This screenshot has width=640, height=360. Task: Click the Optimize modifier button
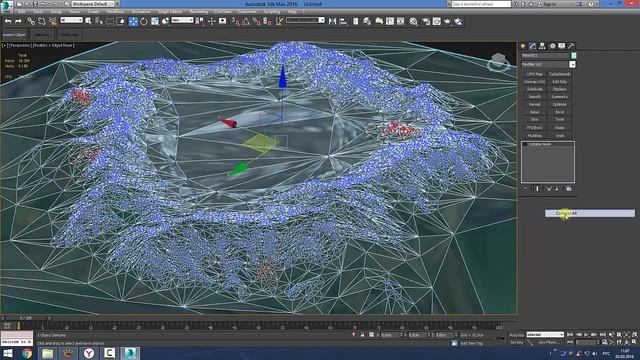click(560, 104)
